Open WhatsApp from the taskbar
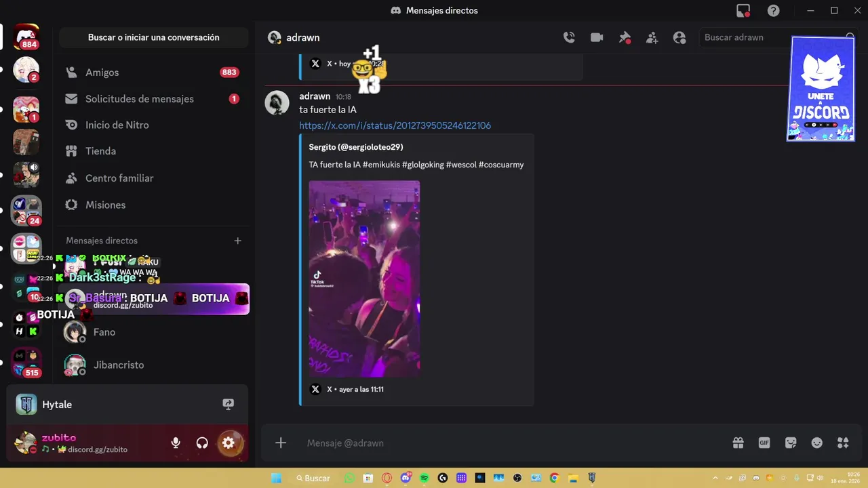The width and height of the screenshot is (868, 488). tap(350, 478)
